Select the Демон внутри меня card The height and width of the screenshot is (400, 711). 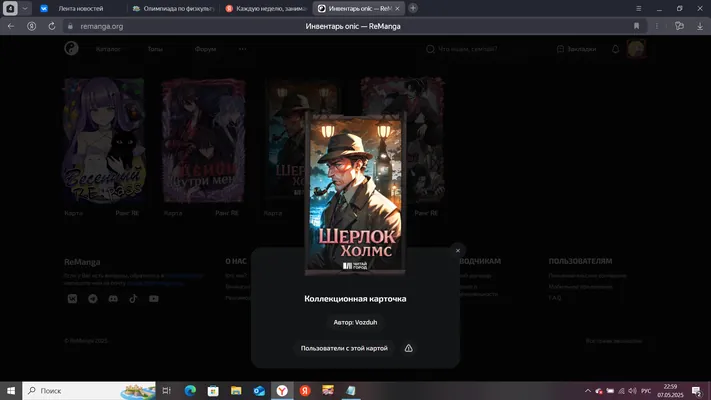204,140
